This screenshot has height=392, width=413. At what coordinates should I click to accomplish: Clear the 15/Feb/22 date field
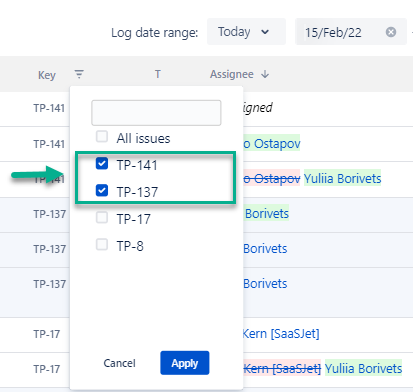[391, 32]
